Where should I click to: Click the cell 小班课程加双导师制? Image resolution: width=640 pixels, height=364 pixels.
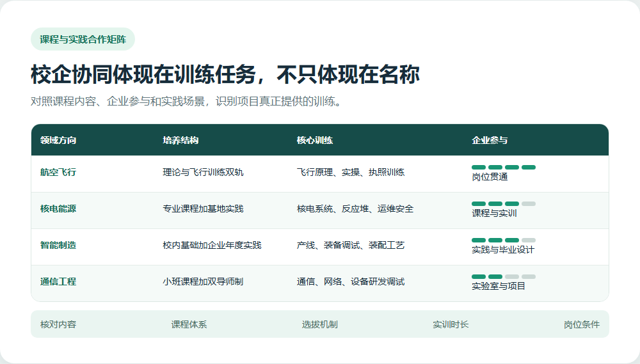click(204, 281)
